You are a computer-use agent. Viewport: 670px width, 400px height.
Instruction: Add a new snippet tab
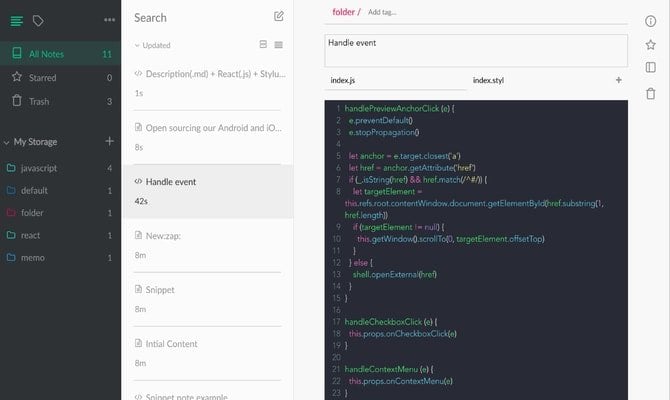tap(618, 80)
